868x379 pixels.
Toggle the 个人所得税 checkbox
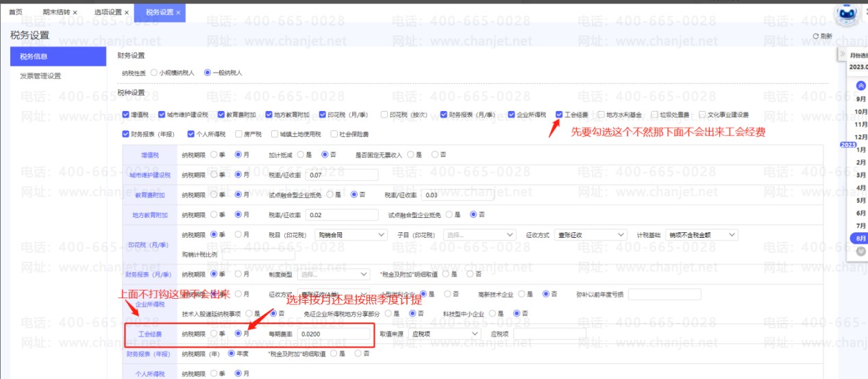(191, 134)
